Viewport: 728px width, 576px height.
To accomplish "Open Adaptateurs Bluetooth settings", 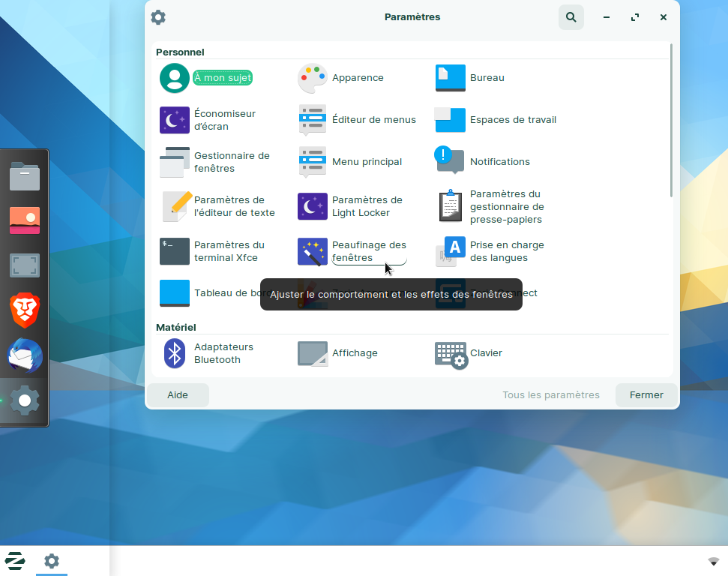I will tap(175, 353).
